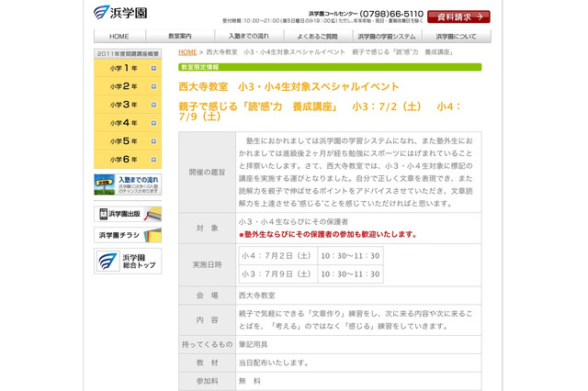This screenshot has height=391, width=588.
Task: Click the square icon beside 小学5年
Action: coord(153,141)
